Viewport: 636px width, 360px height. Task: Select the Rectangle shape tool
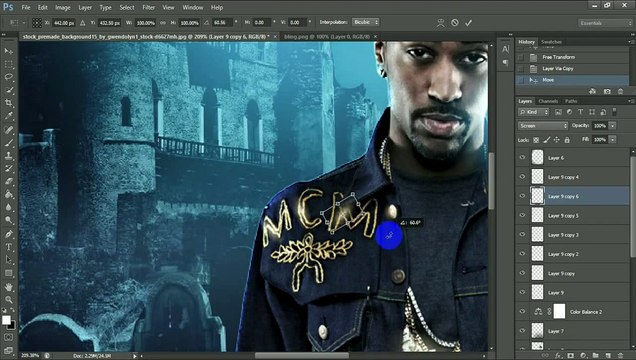pos(9,273)
